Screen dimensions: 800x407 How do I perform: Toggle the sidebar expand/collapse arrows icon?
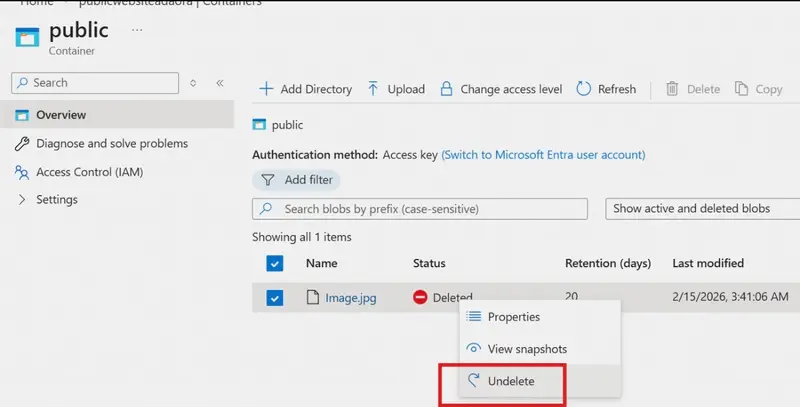[x=193, y=83]
